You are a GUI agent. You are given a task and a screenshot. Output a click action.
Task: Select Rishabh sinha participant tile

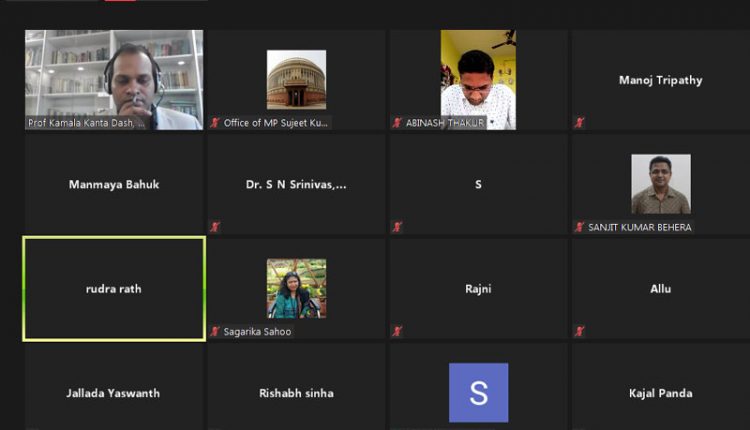click(296, 392)
